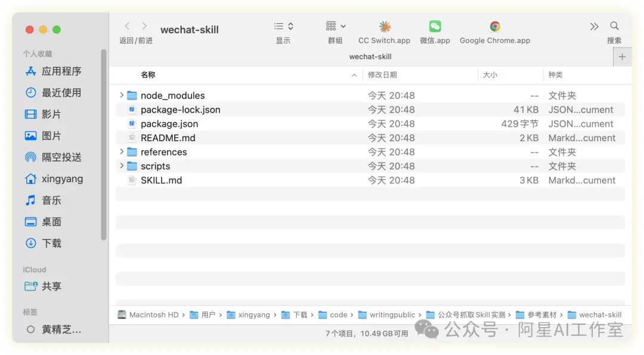Select package-lock.json file icon
The image size is (644, 355).
click(x=132, y=110)
